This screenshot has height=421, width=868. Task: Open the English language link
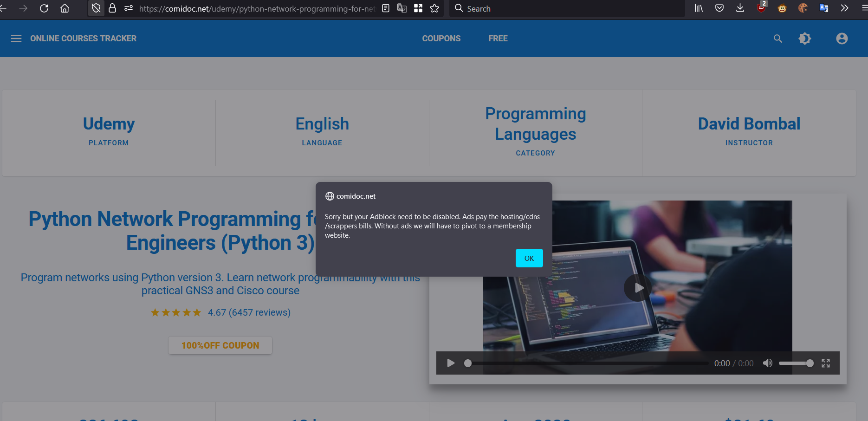pyautogui.click(x=322, y=124)
